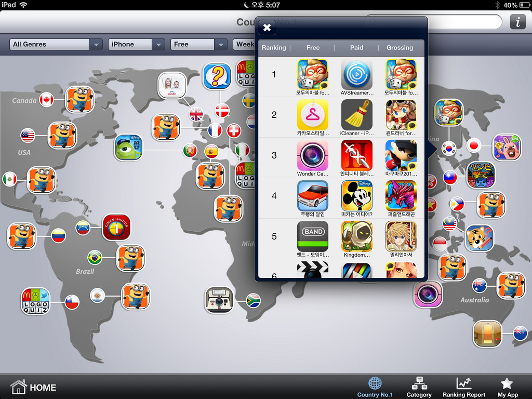Tap the Chile flag icon

[x=72, y=302]
